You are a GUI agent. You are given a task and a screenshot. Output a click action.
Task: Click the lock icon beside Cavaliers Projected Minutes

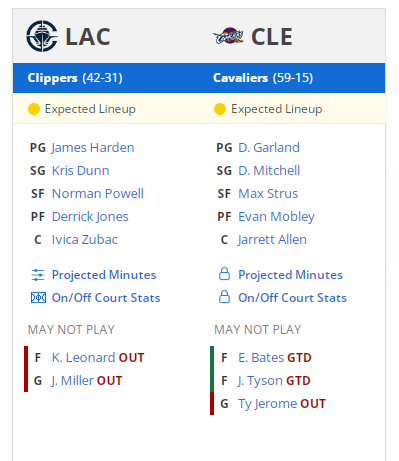pos(224,274)
